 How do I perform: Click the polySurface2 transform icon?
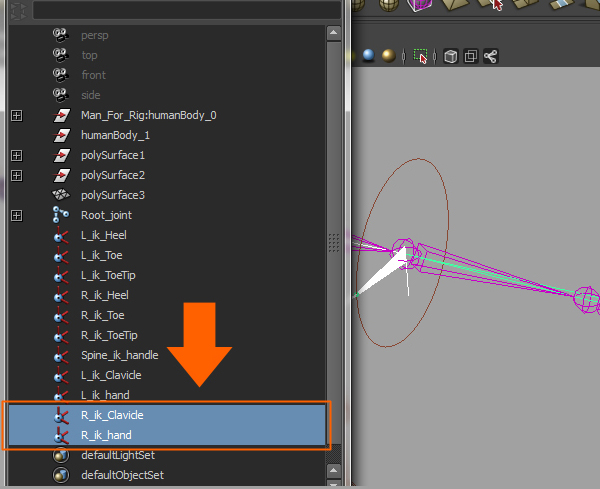pos(61,175)
